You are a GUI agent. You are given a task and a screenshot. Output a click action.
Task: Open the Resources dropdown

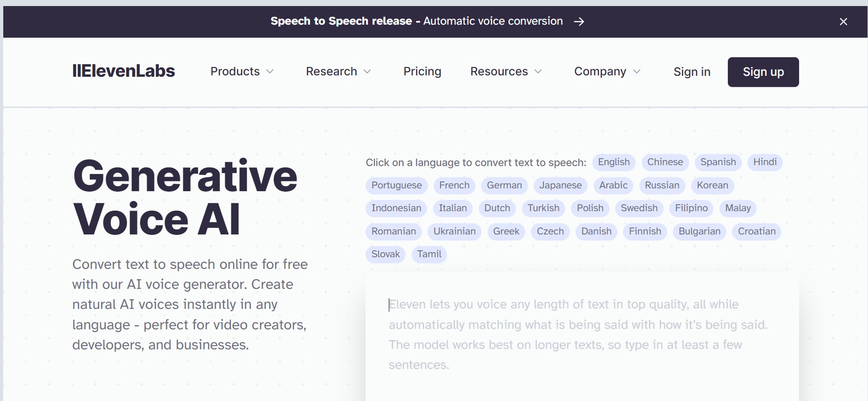click(x=506, y=72)
